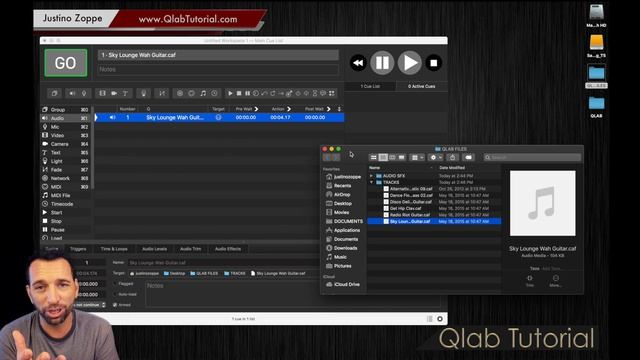The height and width of the screenshot is (360, 640).
Task: Add a new Text cue from the toolbar
Action: tap(125, 93)
